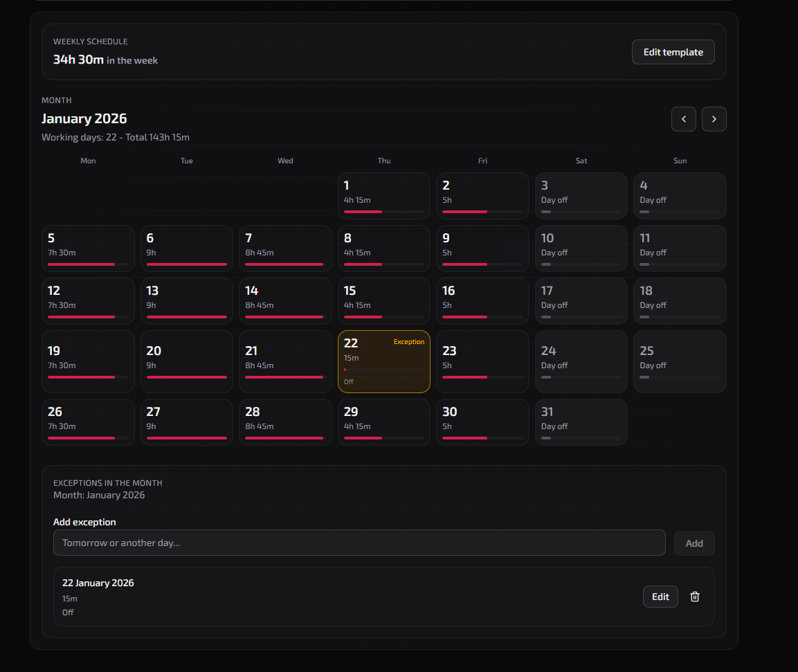Open Thursday 8 day cell
Image resolution: width=798 pixels, height=672 pixels.
(383, 248)
